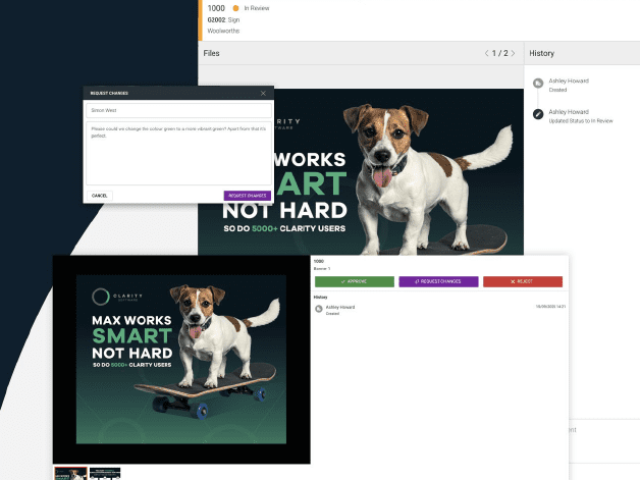Image resolution: width=640 pixels, height=480 pixels.
Task: Select the first banner thumbnail
Action: (x=71, y=473)
